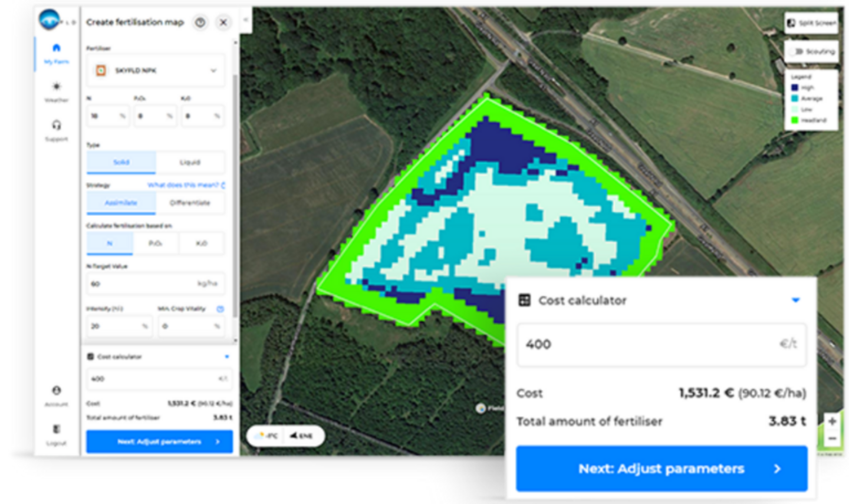Screen dimensions: 849x504
Task: Click the P₂O₅ percentage input field
Action: (155, 116)
